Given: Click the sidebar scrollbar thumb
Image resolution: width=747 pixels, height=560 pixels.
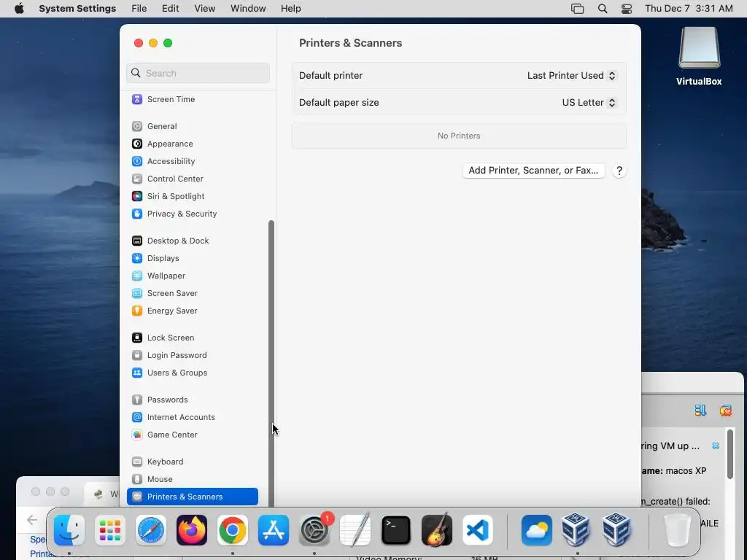Looking at the screenshot, I should [x=271, y=363].
